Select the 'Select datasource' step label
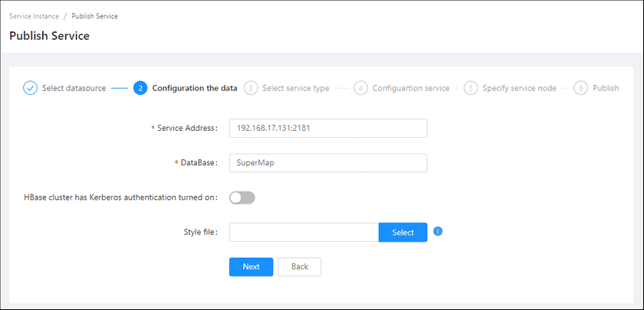The image size is (644, 310). [74, 88]
